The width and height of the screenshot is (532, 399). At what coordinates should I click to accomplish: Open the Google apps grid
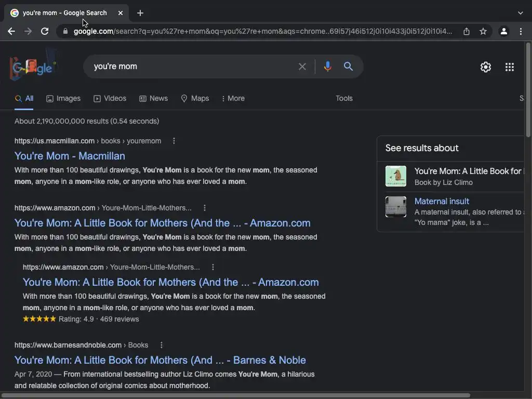tap(510, 67)
